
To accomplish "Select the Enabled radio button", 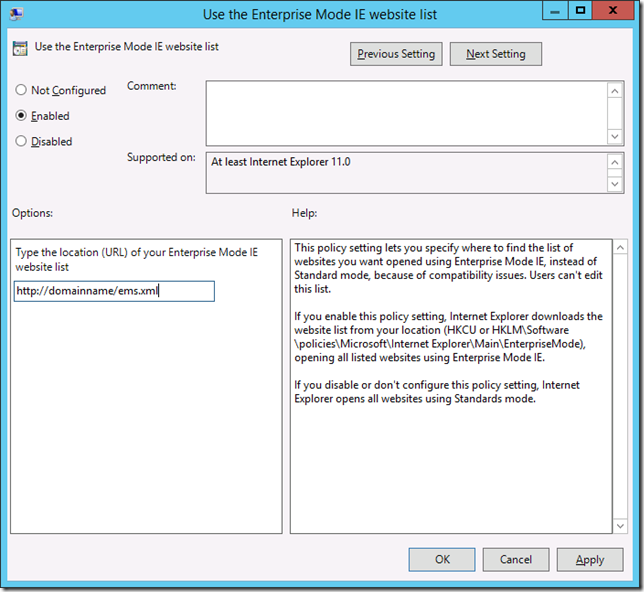I will click(x=21, y=116).
